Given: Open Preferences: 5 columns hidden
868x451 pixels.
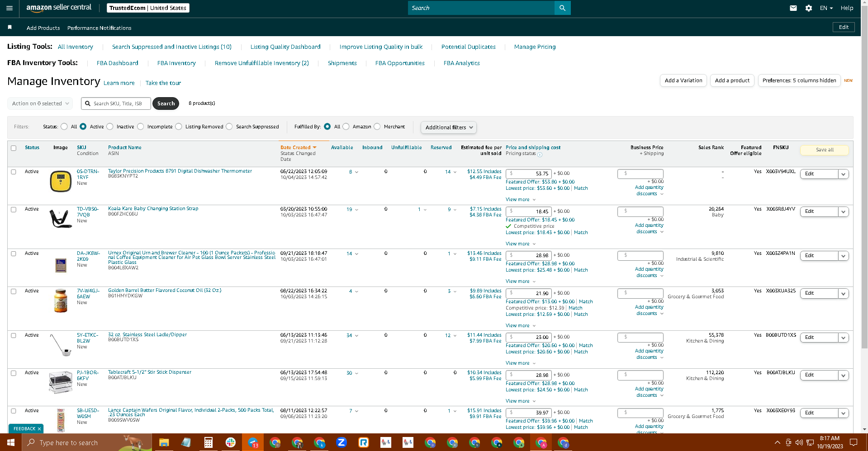Looking at the screenshot, I should click(x=799, y=80).
